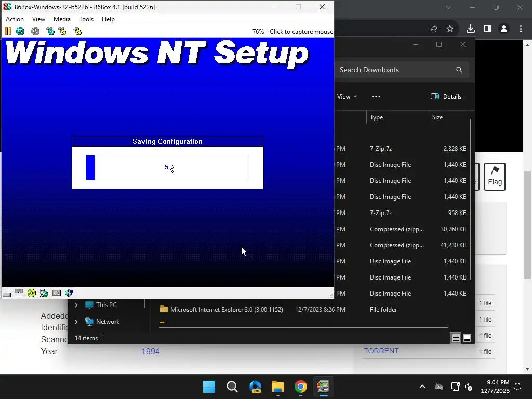This screenshot has width=532, height=399.
Task: Open Chrome from the taskbar
Action: [301, 387]
